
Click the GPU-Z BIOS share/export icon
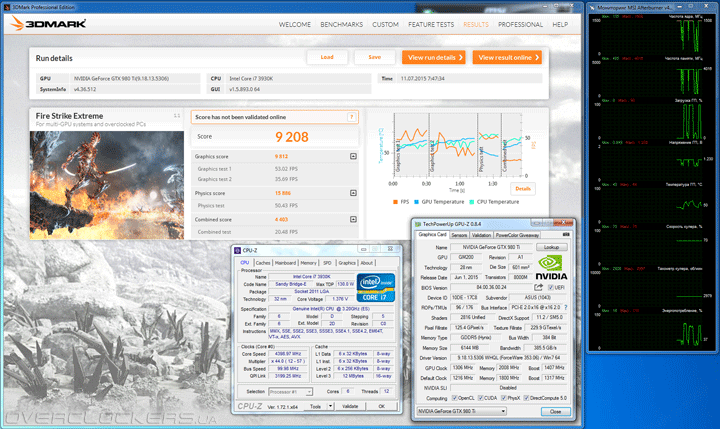538,288
